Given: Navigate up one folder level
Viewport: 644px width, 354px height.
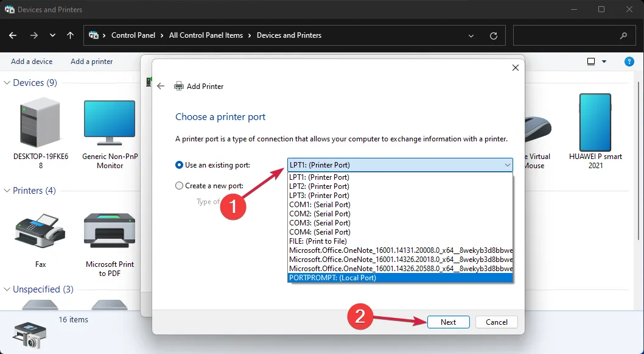Looking at the screenshot, I should [70, 35].
